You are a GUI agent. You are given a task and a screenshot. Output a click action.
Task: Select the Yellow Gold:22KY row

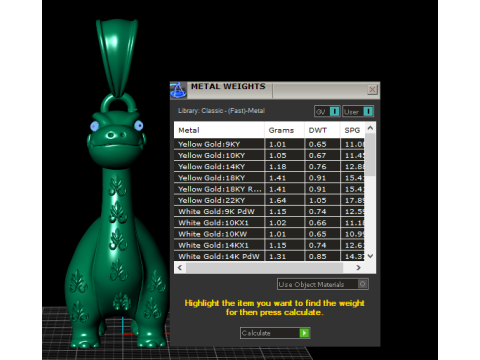pyautogui.click(x=269, y=200)
